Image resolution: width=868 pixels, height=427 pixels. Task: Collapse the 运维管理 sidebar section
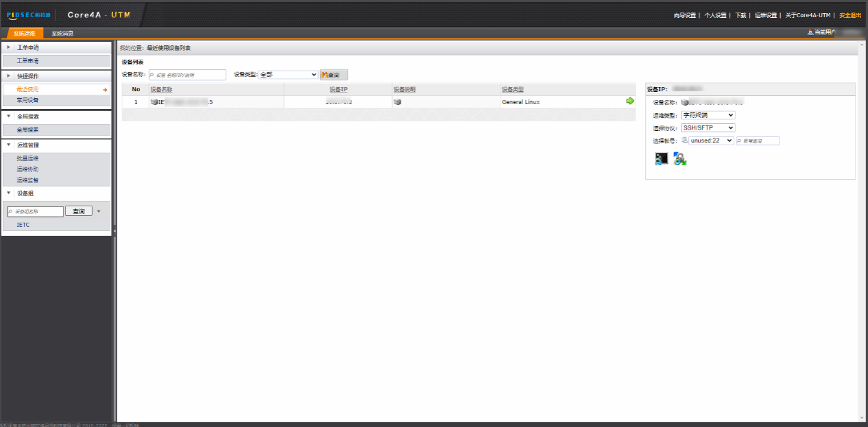pyautogui.click(x=8, y=145)
